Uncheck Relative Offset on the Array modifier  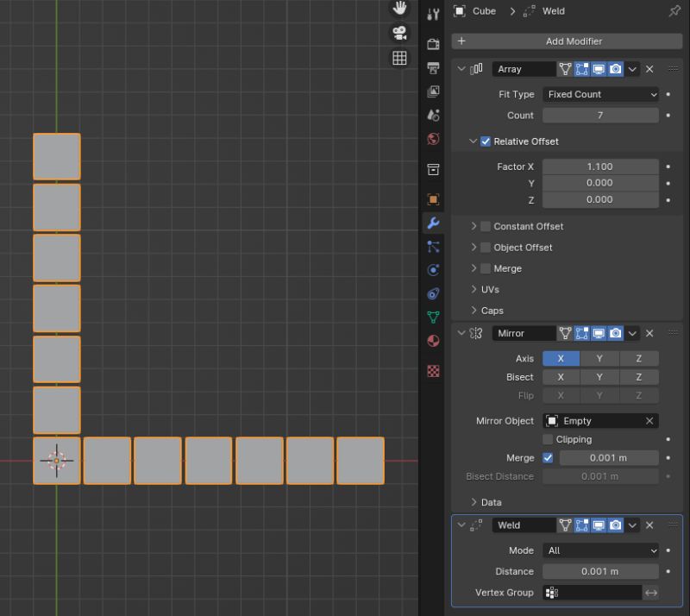click(486, 141)
